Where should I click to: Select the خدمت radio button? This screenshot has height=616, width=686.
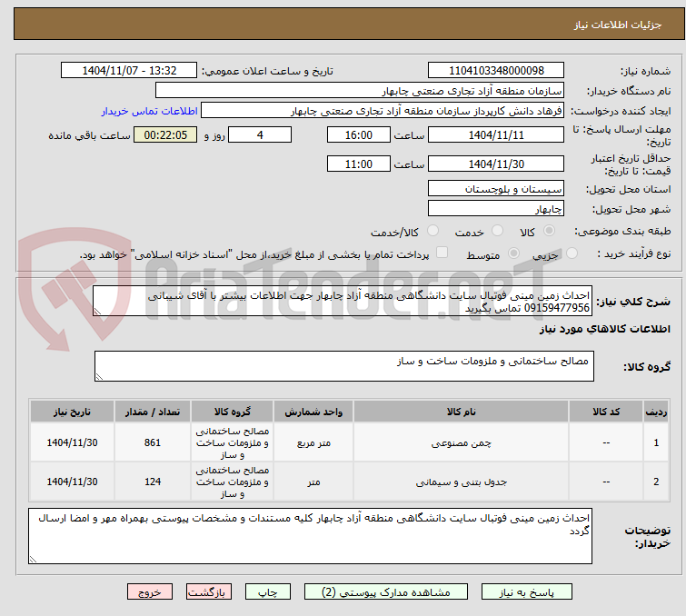point(497,231)
